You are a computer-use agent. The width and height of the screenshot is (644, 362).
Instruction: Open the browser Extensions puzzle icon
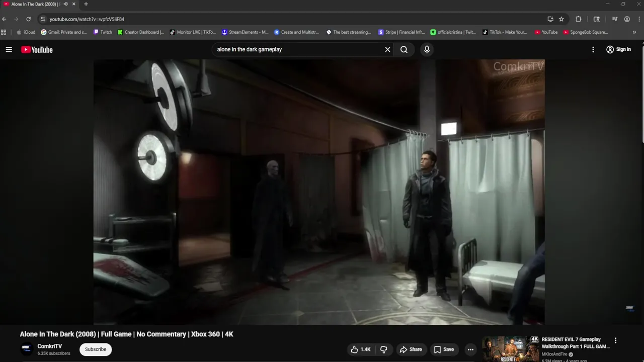pyautogui.click(x=579, y=19)
